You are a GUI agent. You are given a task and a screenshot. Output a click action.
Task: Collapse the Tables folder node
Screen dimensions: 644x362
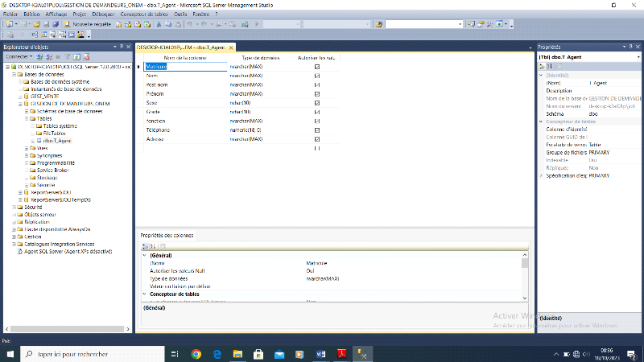(27, 118)
